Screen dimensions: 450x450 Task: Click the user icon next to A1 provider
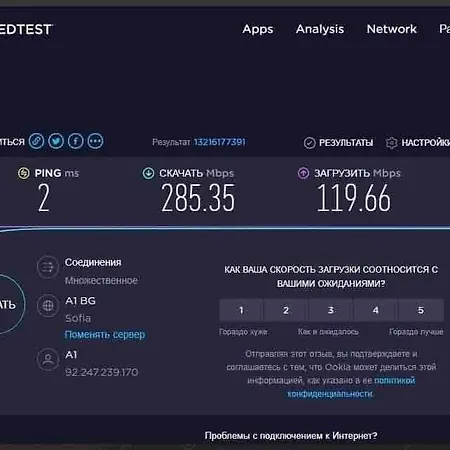pos(48,359)
